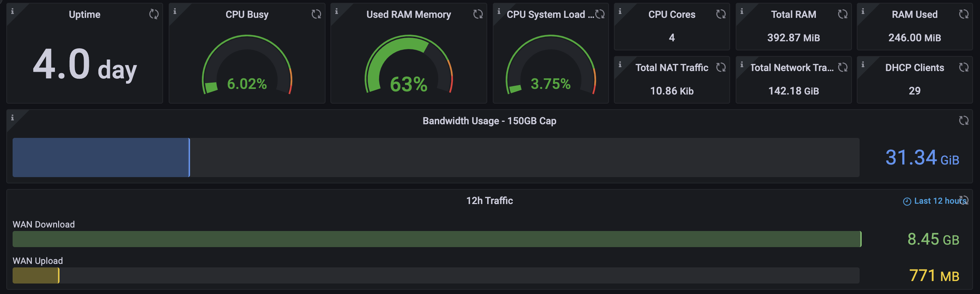Click the 63% RAM memory value
Screen dimensions: 980x294
(x=408, y=84)
